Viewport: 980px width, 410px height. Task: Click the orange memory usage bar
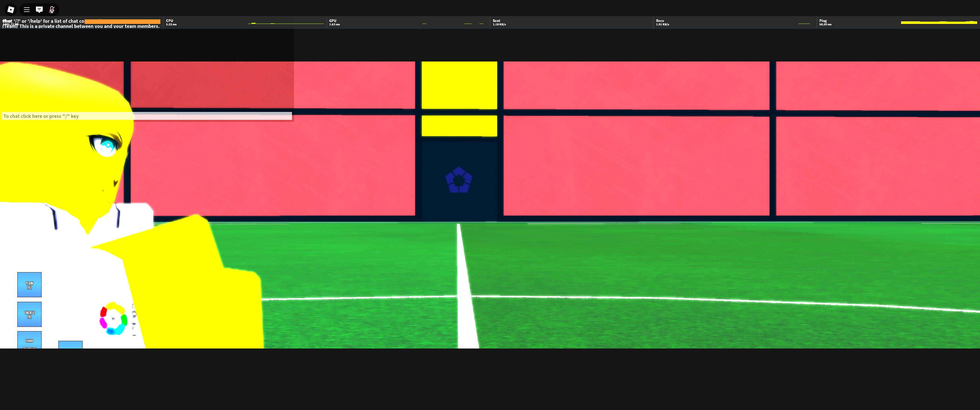[x=122, y=22]
